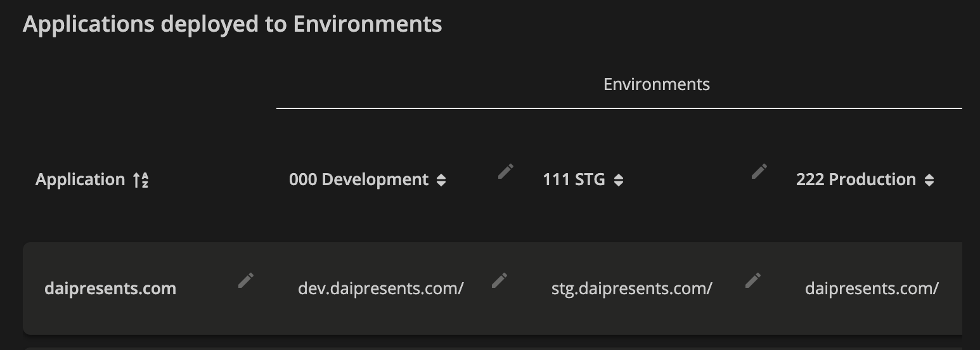Open the stg.daipresents.com/ link

coord(632,288)
